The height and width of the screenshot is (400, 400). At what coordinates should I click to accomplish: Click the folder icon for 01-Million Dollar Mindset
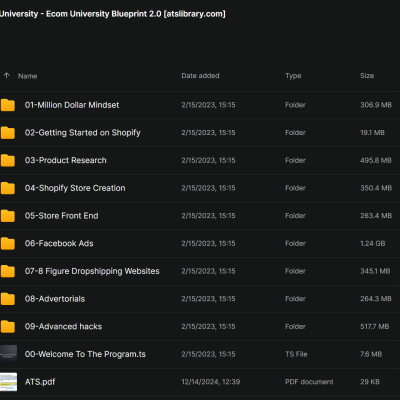pyautogui.click(x=8, y=105)
